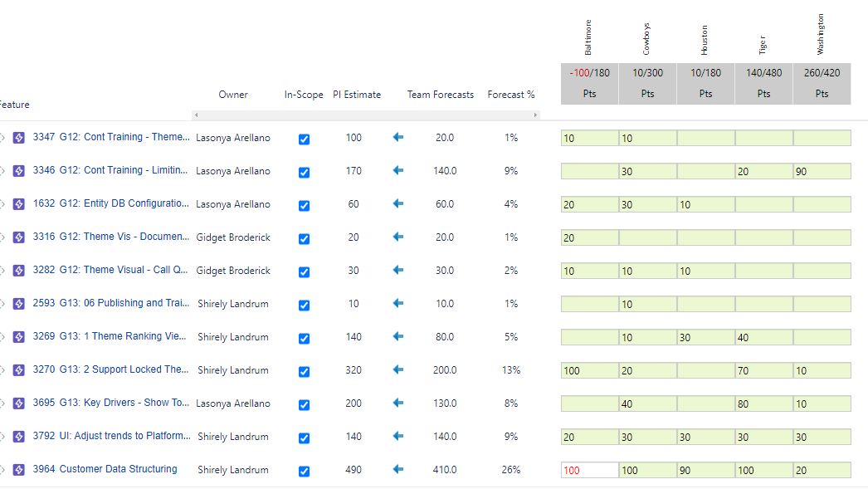Viewport: 868px width, 489px height.
Task: Click the Forecast % column header
Action: (511, 95)
